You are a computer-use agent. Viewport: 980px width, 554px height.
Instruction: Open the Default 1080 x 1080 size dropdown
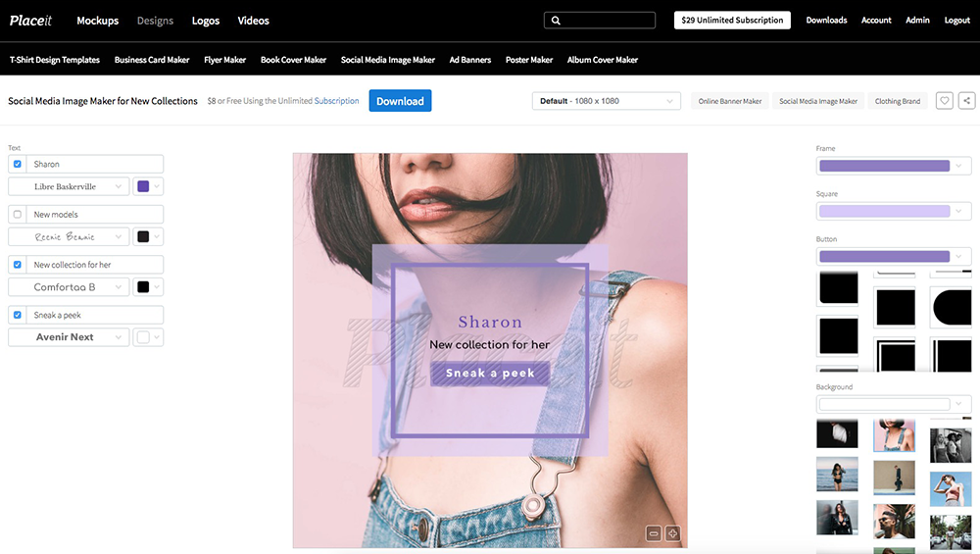click(x=607, y=101)
